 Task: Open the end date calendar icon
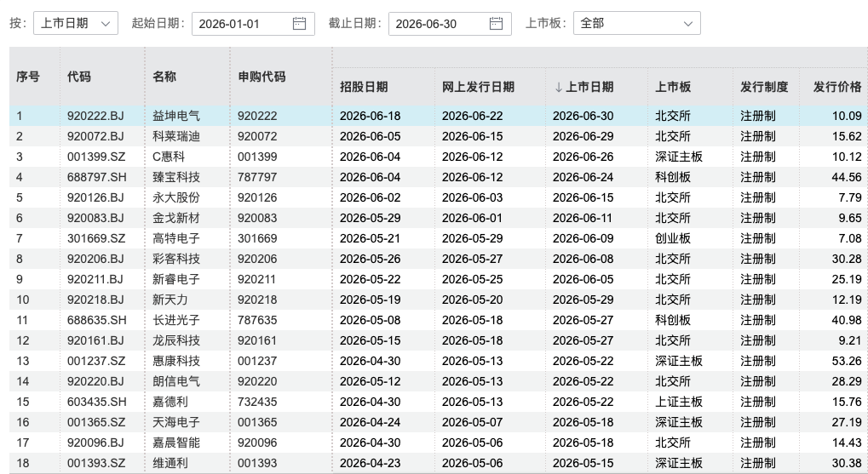click(496, 24)
